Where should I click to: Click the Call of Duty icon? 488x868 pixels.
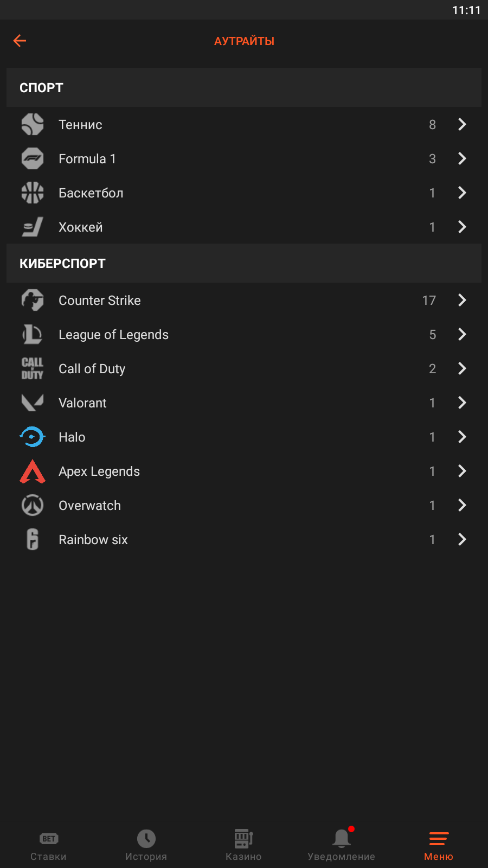[33, 368]
